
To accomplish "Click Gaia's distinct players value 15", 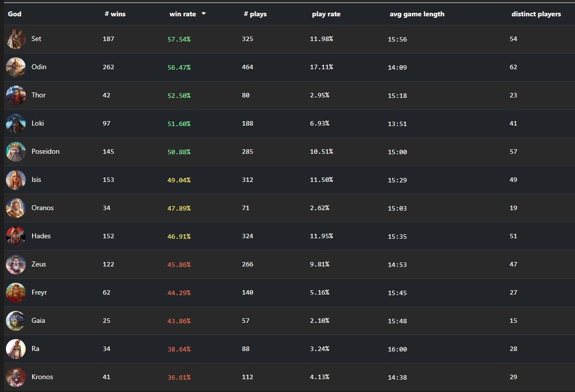I will point(513,320).
